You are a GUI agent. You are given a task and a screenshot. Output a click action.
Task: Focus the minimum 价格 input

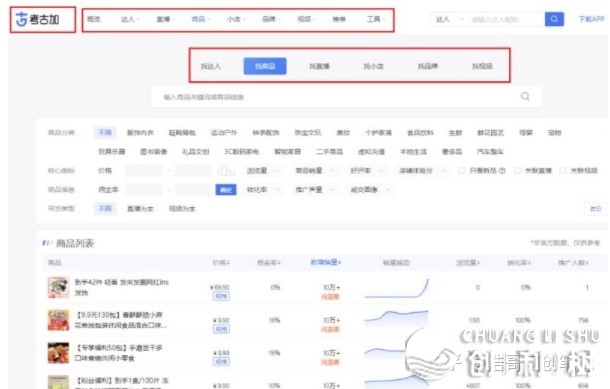(x=144, y=170)
